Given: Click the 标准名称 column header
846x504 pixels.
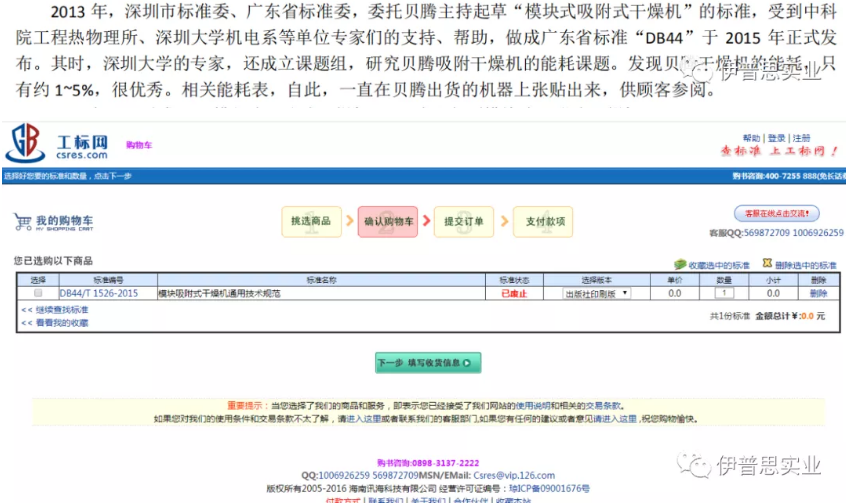Looking at the screenshot, I should point(322,280).
